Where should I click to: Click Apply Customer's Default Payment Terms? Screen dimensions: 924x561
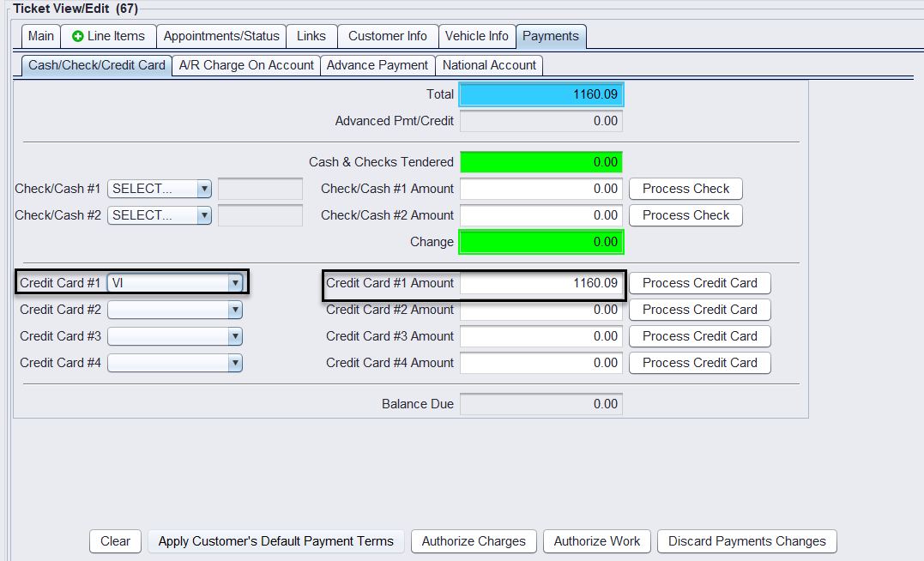pos(275,541)
